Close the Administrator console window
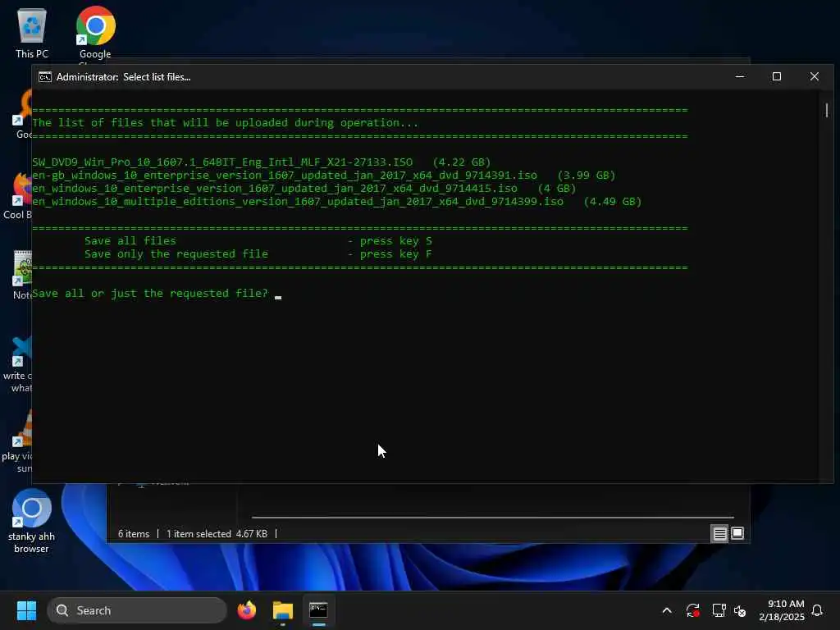The width and height of the screenshot is (840, 630). [x=815, y=76]
